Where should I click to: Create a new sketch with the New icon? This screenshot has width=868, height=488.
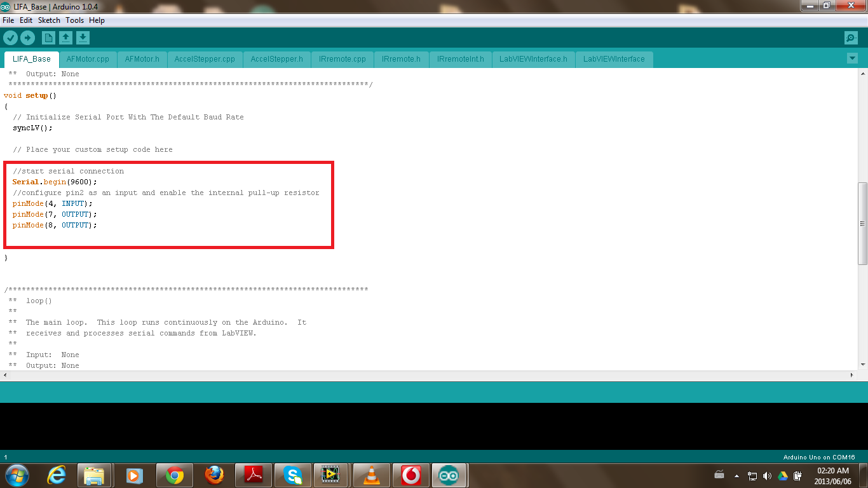click(48, 38)
